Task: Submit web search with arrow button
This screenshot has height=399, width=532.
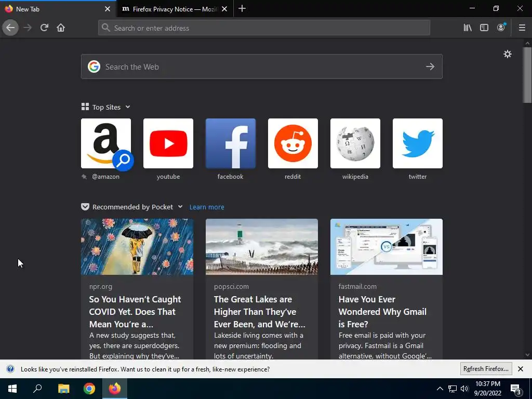Action: pyautogui.click(x=430, y=66)
